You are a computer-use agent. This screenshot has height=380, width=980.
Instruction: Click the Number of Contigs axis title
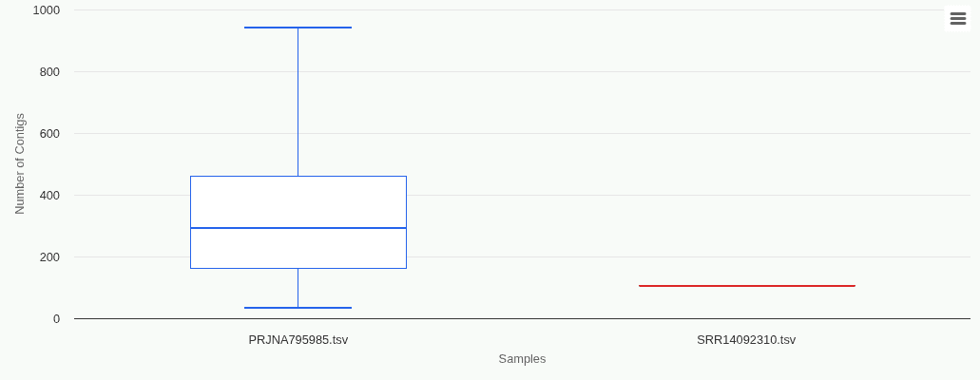coord(20,163)
